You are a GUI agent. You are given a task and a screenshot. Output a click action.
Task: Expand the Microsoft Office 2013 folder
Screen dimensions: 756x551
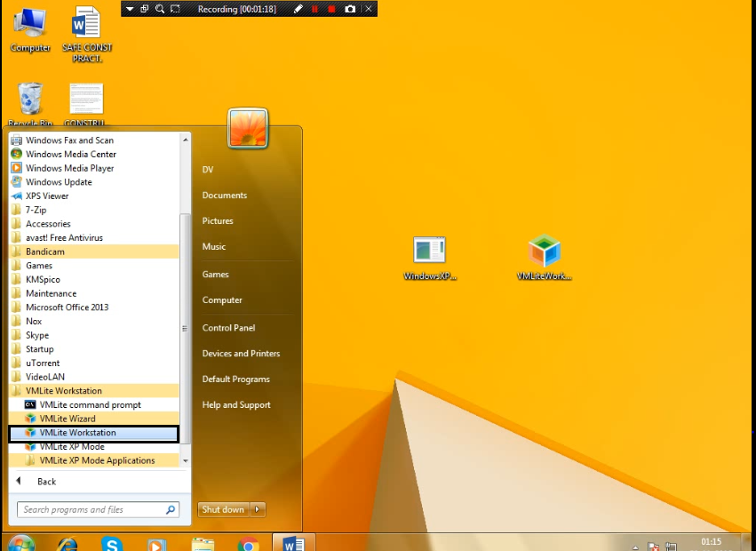pyautogui.click(x=94, y=307)
